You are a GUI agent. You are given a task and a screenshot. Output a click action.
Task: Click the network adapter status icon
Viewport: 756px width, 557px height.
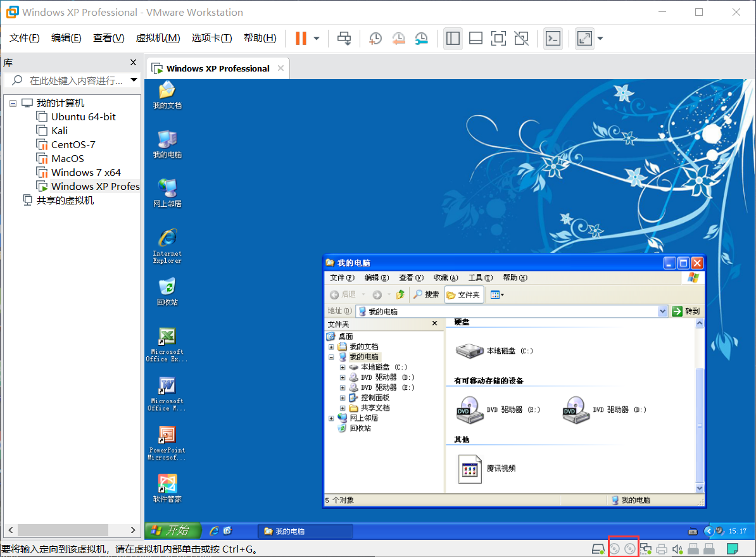pyautogui.click(x=646, y=548)
